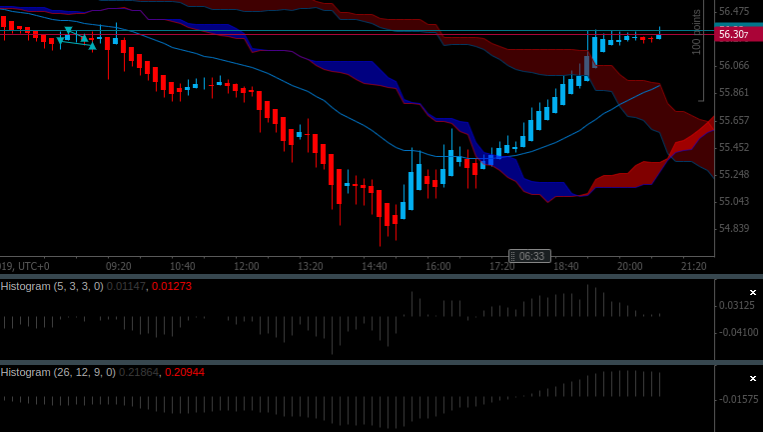Click the -0.04100 histogram axis value
This screenshot has width=763, height=432.
pyautogui.click(x=737, y=332)
